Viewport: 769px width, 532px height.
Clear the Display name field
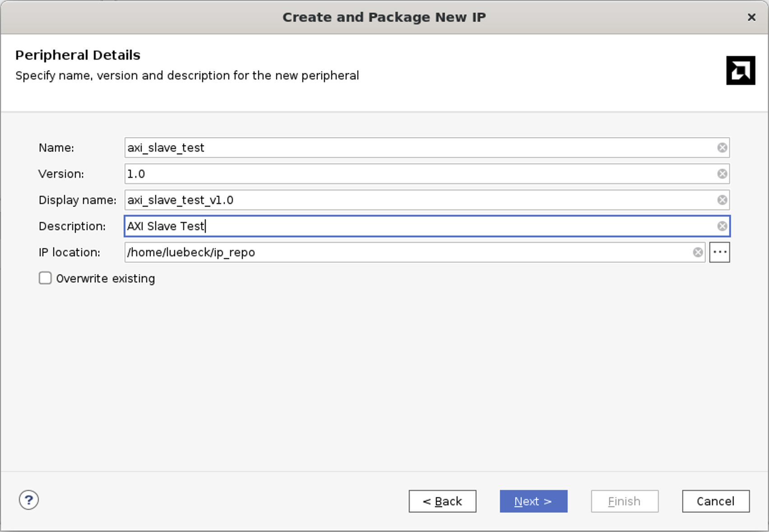click(722, 200)
